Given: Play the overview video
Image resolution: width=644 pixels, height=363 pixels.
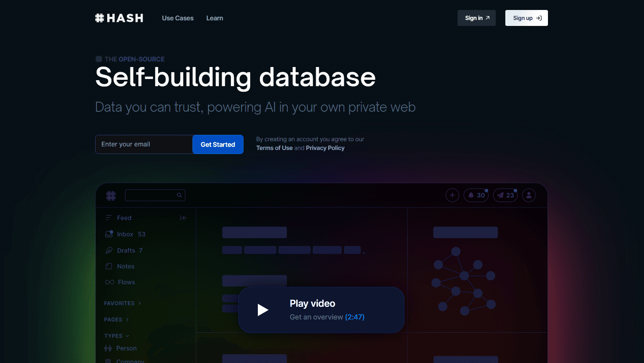Looking at the screenshot, I should tap(321, 310).
